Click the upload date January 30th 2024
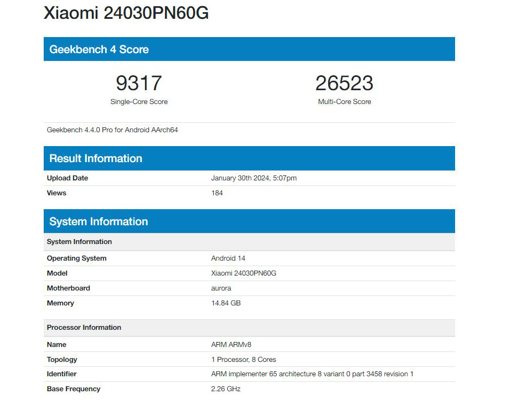Viewport: 516px width, 420px height. [254, 178]
